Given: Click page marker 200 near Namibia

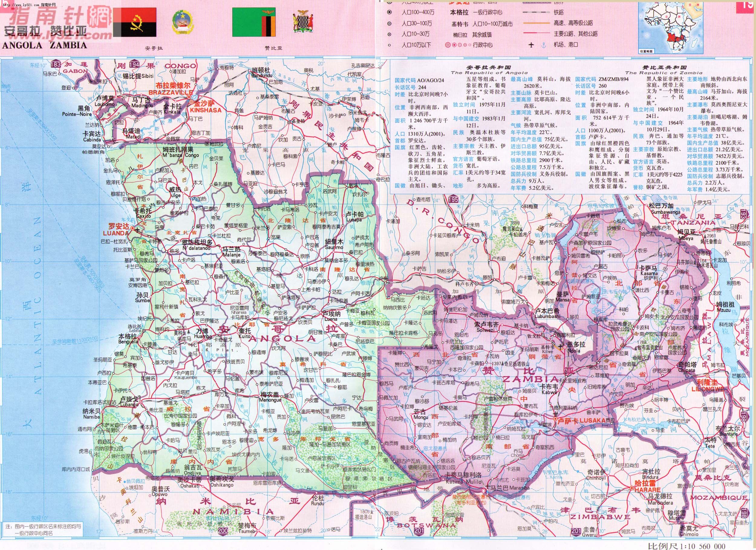Looking at the screenshot, I should [222, 531].
